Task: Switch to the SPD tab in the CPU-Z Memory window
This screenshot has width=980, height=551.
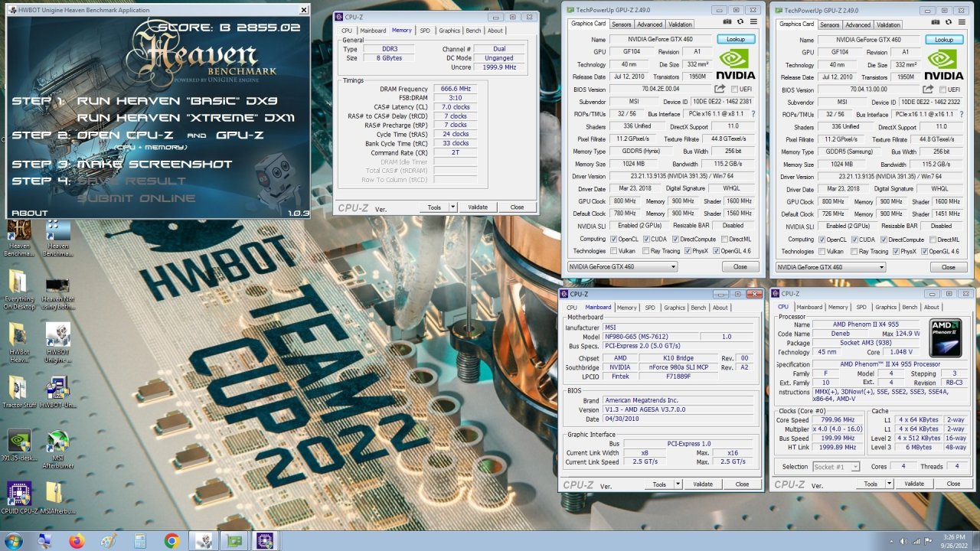Action: (x=424, y=31)
